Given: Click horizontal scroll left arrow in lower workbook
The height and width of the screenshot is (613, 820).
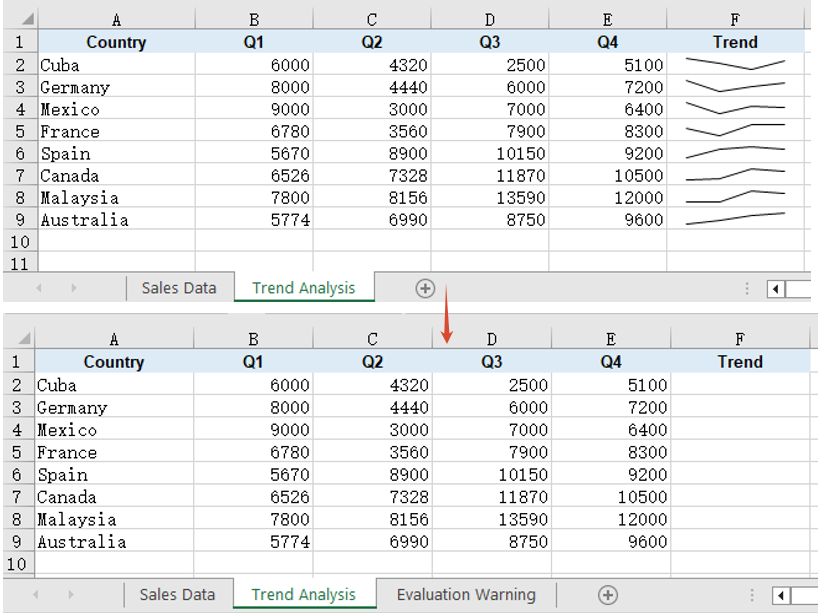Looking at the screenshot, I should click(781, 595).
